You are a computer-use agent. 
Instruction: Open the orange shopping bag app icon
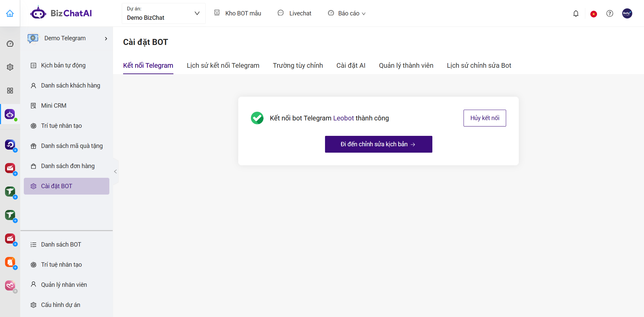pyautogui.click(x=10, y=262)
